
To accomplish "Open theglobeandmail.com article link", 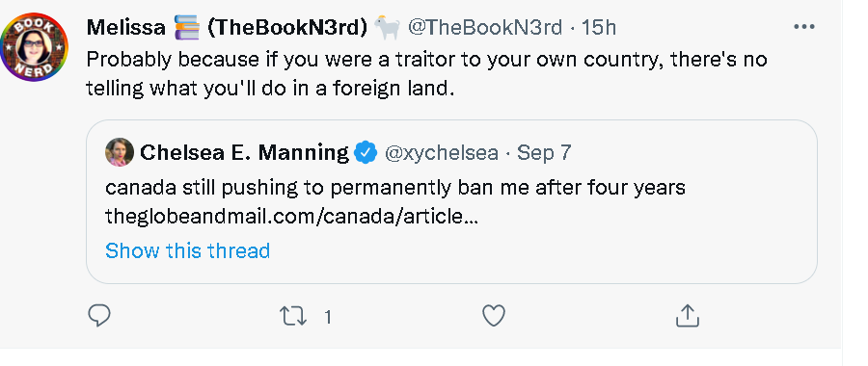I will click(x=291, y=217).
